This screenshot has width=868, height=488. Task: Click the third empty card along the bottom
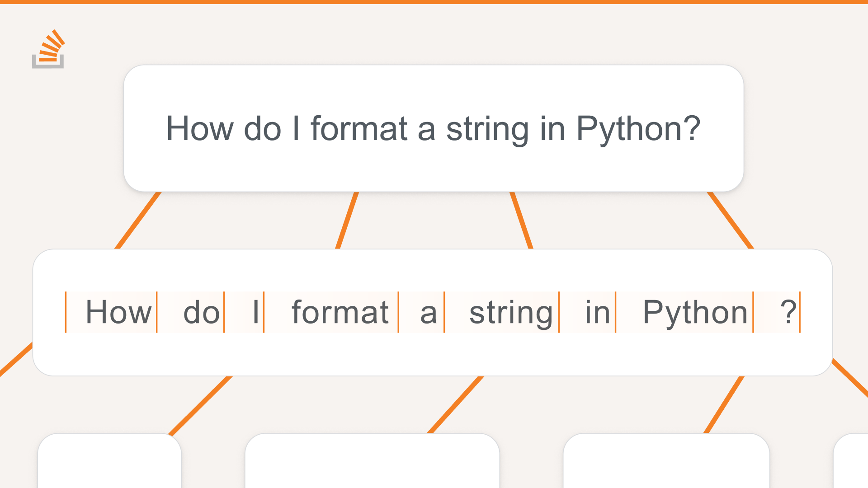pyautogui.click(x=666, y=462)
